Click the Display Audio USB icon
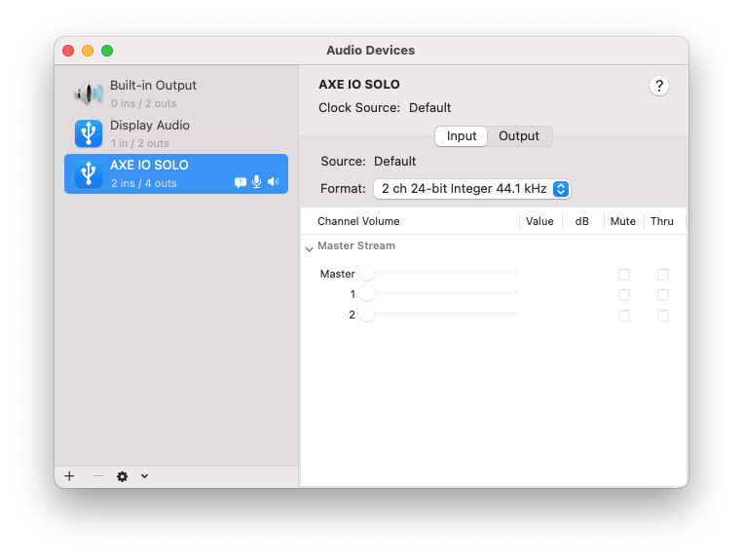The height and width of the screenshot is (560, 743). [89, 133]
